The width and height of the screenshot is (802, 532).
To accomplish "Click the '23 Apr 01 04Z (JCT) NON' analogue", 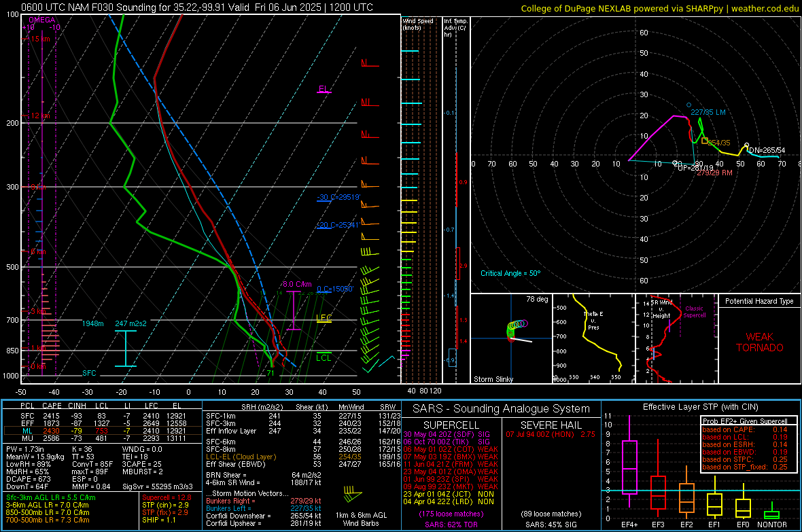I will click(449, 494).
